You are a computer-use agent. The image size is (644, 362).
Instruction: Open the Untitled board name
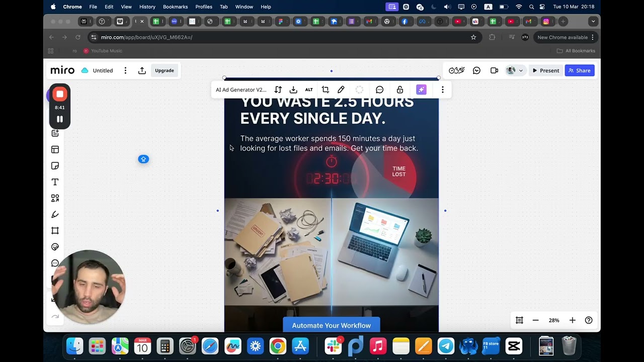(103, 70)
